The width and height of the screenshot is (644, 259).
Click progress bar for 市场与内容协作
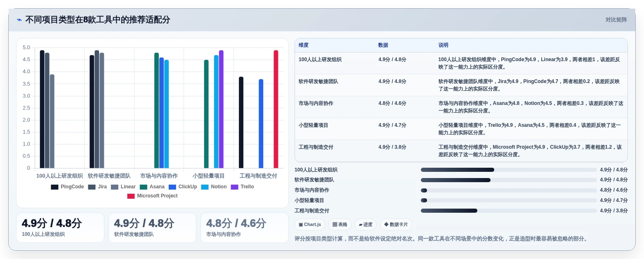coord(509,190)
